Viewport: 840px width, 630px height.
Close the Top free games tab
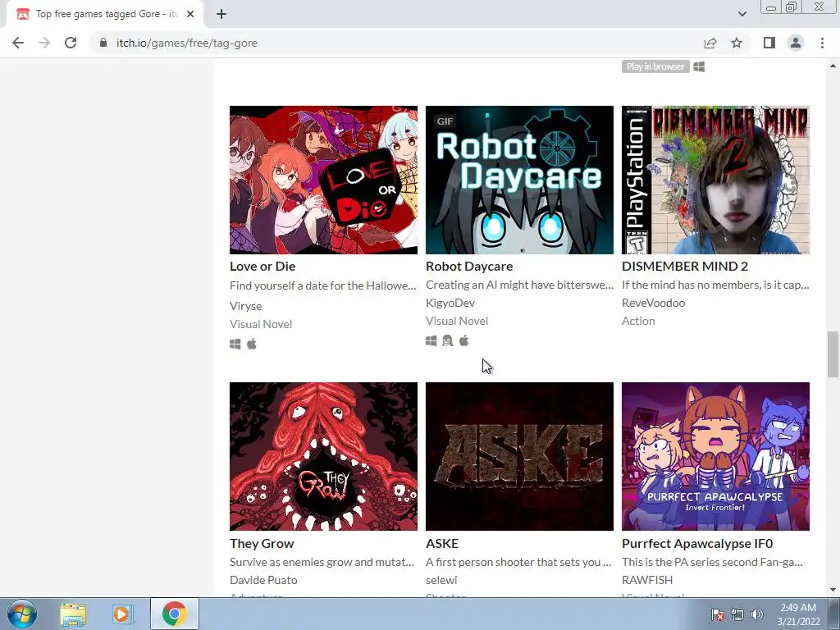click(190, 15)
